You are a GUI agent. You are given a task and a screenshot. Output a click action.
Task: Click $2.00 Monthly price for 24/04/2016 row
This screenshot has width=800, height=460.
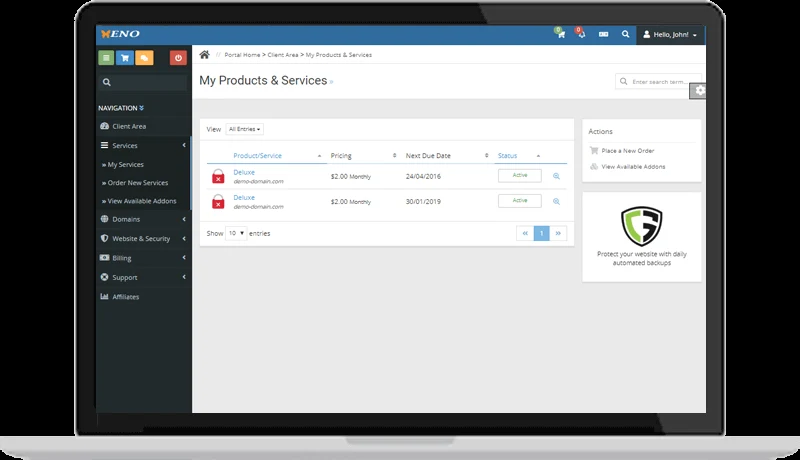[x=351, y=176]
